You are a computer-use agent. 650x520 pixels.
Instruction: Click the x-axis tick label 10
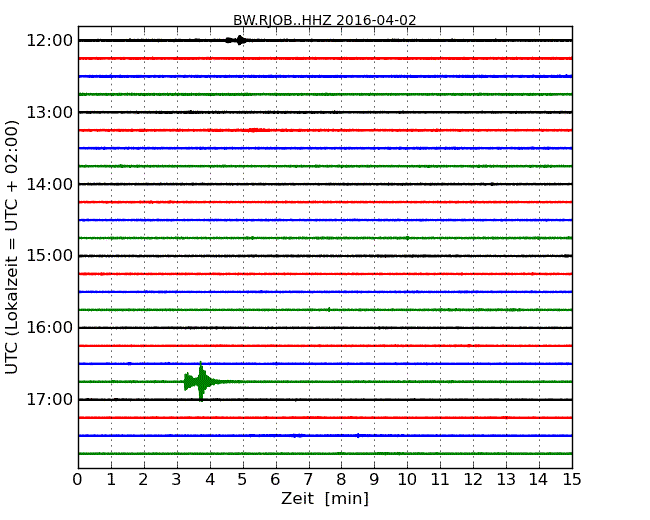(407, 480)
